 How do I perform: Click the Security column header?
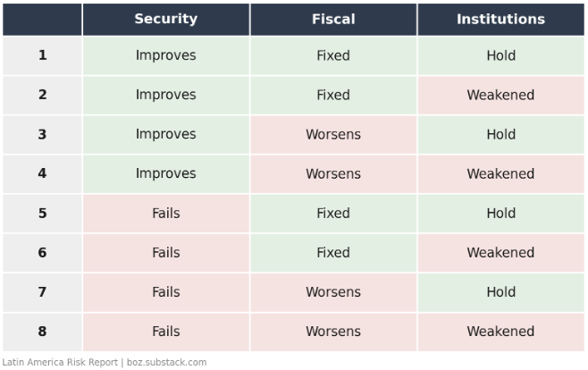pos(165,20)
